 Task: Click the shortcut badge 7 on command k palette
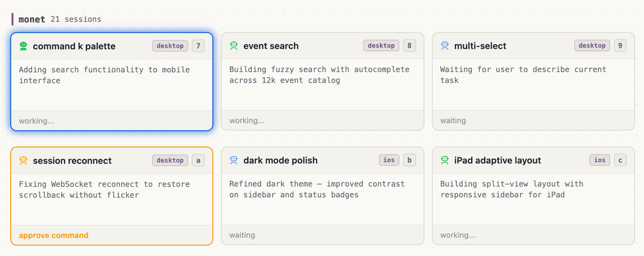[198, 46]
